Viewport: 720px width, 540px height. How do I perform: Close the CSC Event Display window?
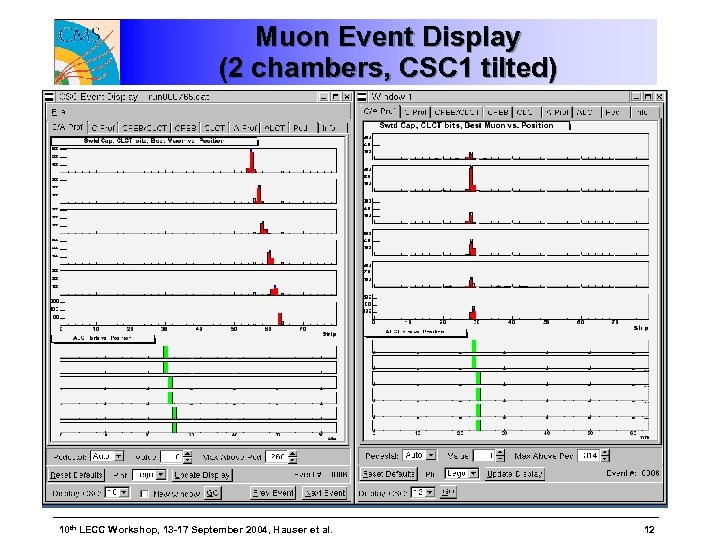click(347, 97)
